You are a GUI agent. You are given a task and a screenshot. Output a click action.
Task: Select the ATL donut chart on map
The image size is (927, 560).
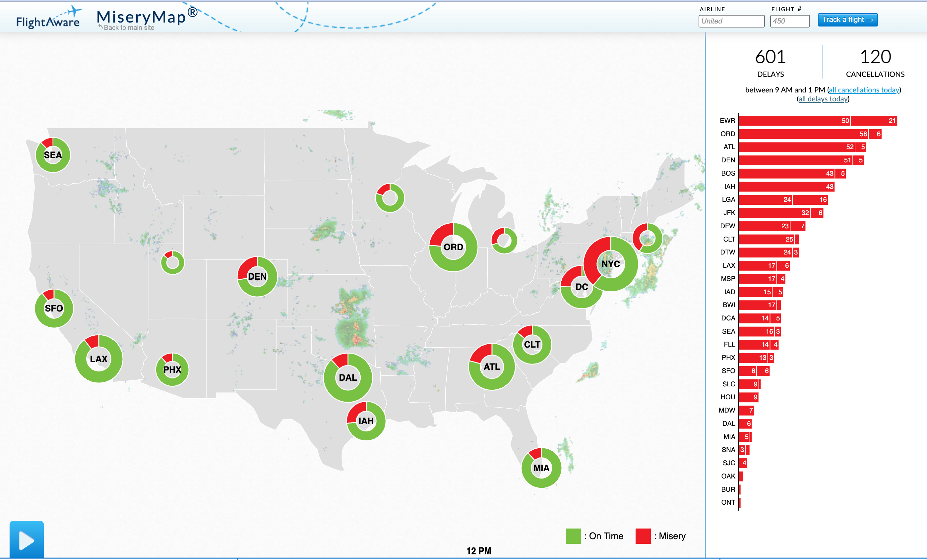tap(491, 367)
